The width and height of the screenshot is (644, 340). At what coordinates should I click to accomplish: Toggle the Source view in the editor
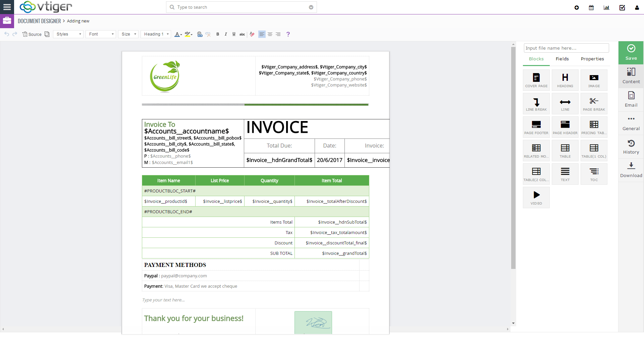click(x=32, y=34)
